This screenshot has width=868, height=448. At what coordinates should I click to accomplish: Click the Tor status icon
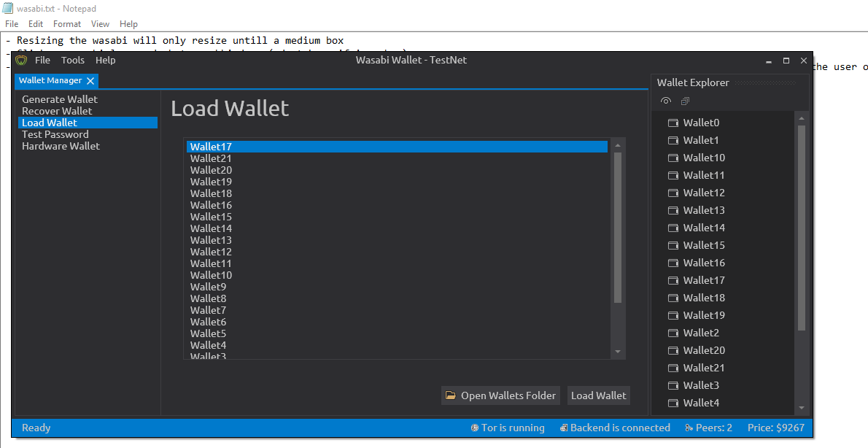(x=474, y=428)
